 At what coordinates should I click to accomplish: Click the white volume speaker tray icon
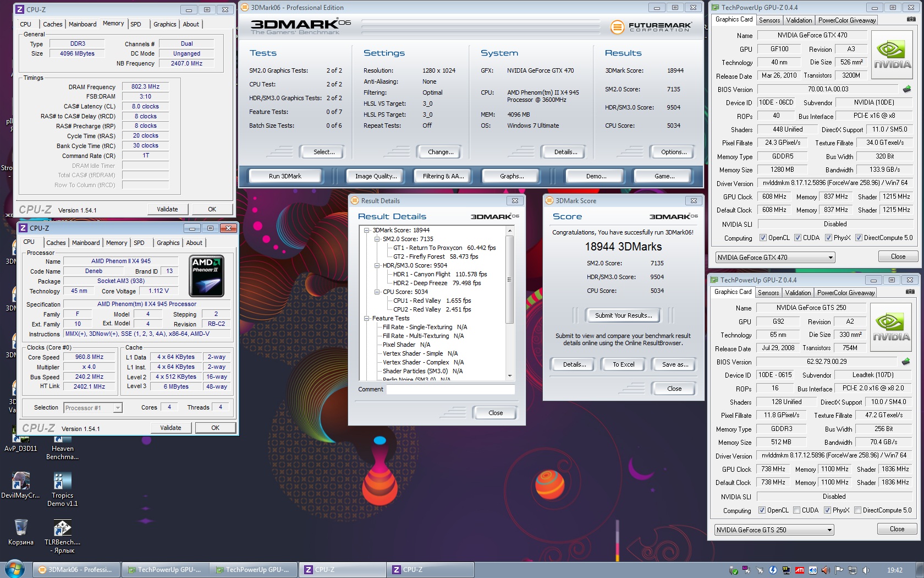[866, 570]
